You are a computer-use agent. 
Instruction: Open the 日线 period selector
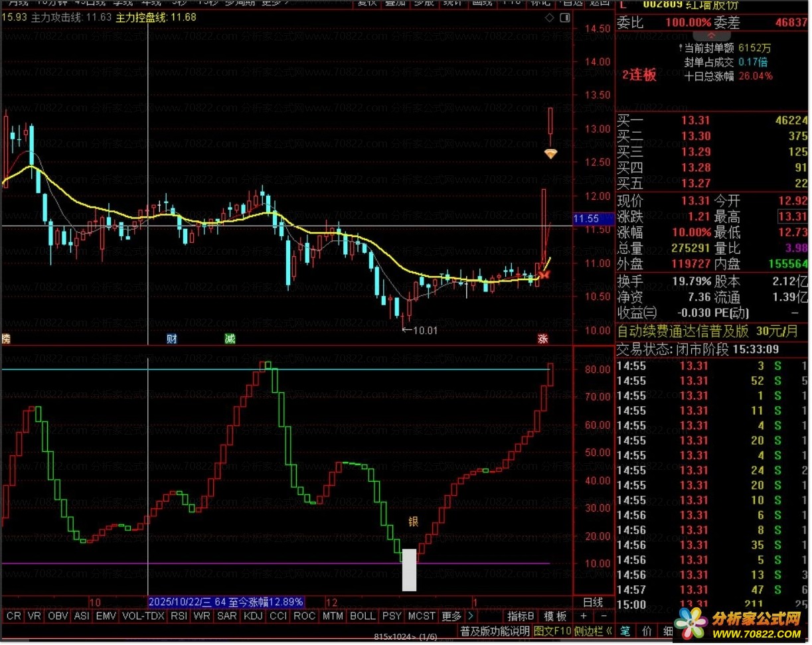tap(592, 602)
